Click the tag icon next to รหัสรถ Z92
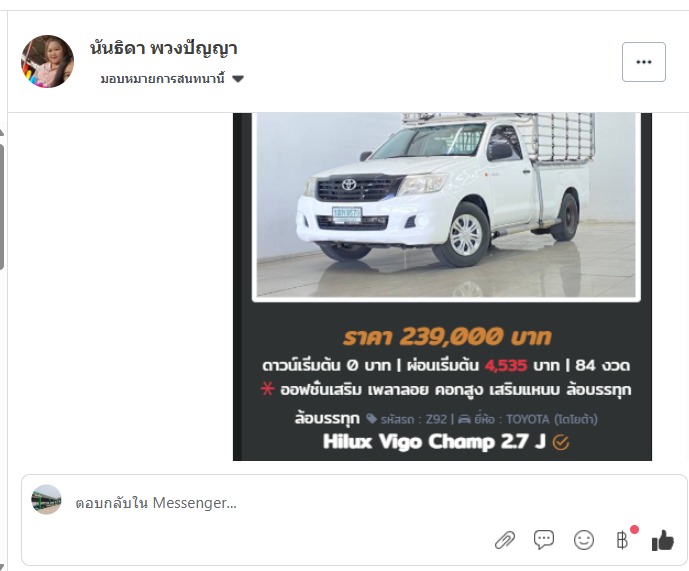The width and height of the screenshot is (689, 571). (371, 418)
